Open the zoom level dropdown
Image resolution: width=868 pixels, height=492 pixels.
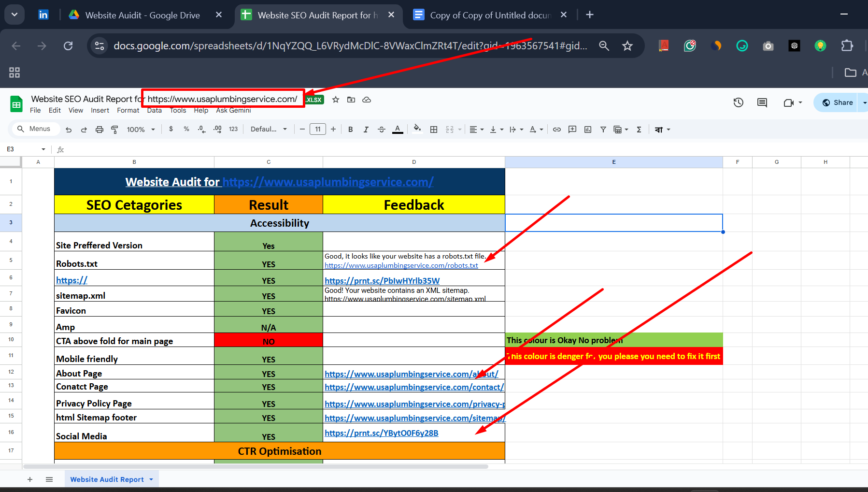coord(140,129)
